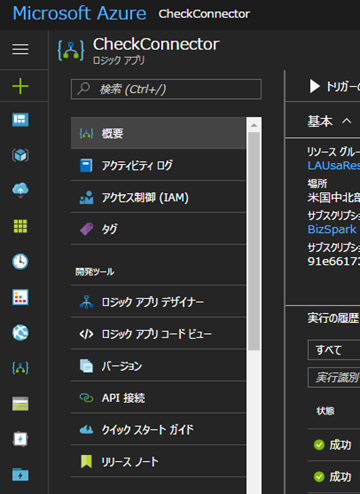The image size is (360, 494).
Task: Click the success check icon on the first run
Action: tap(319, 445)
